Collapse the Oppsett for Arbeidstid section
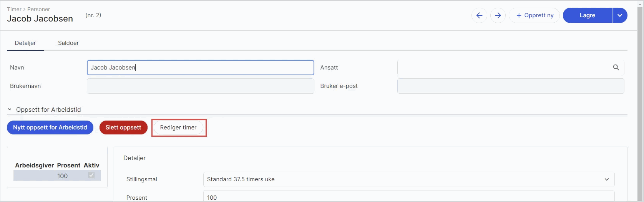 tap(10, 109)
